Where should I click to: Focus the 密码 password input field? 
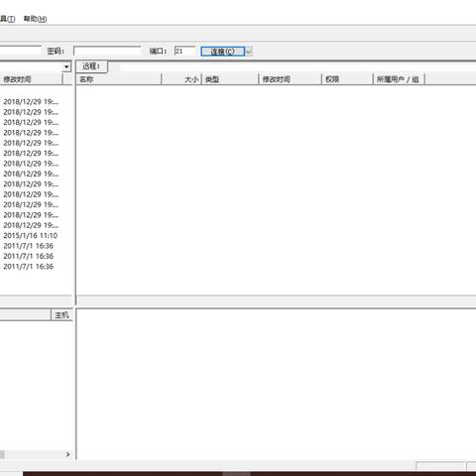click(x=107, y=51)
